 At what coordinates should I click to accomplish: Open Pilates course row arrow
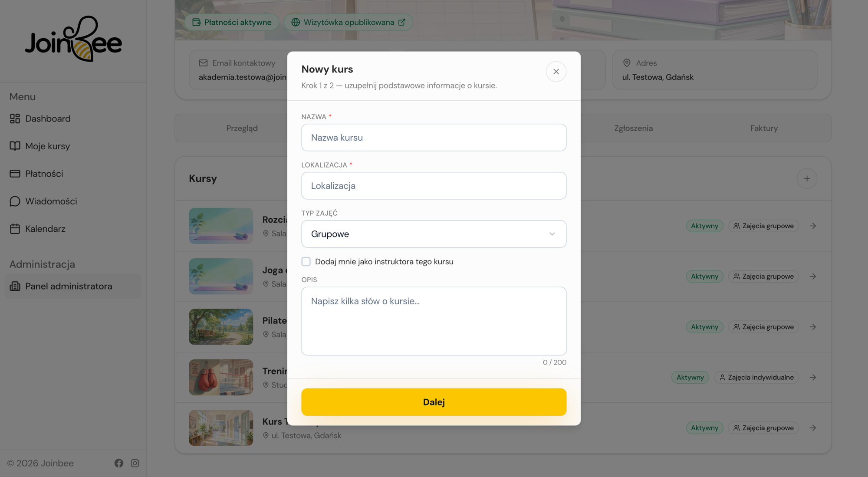[813, 327]
